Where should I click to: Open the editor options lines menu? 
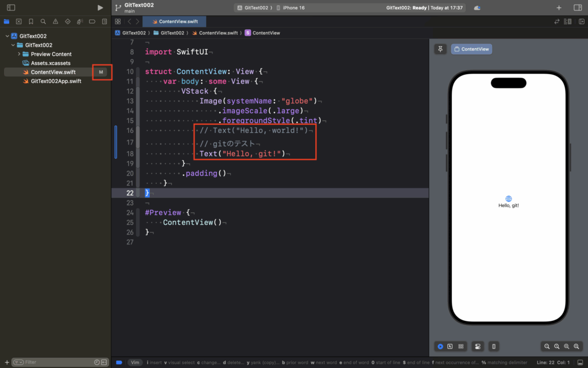[x=568, y=21]
